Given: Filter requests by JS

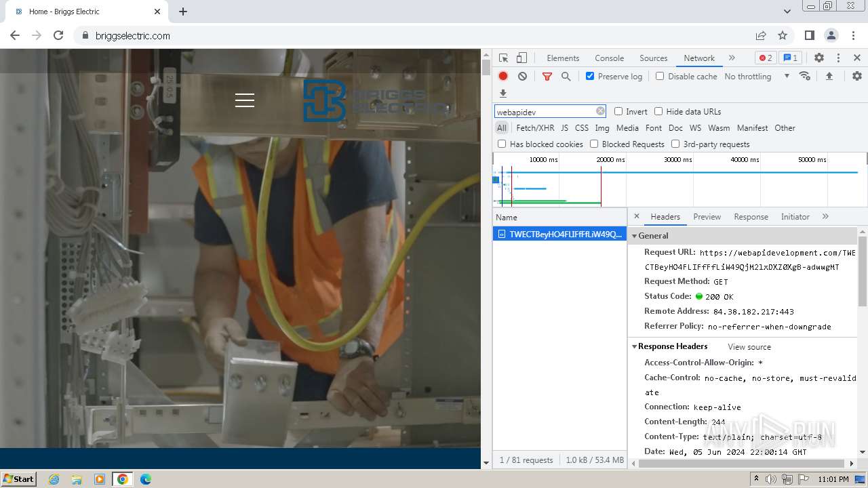Looking at the screenshot, I should pos(564,127).
